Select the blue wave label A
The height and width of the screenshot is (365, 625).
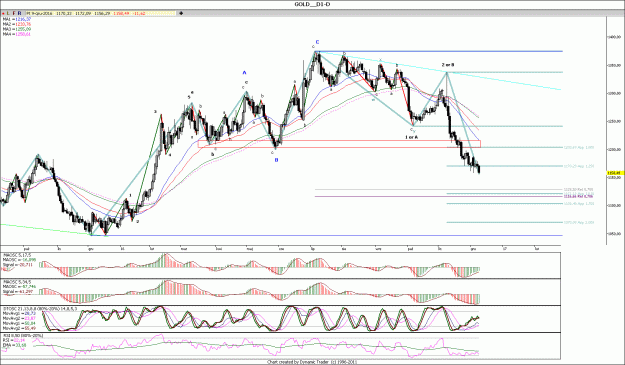pos(245,73)
